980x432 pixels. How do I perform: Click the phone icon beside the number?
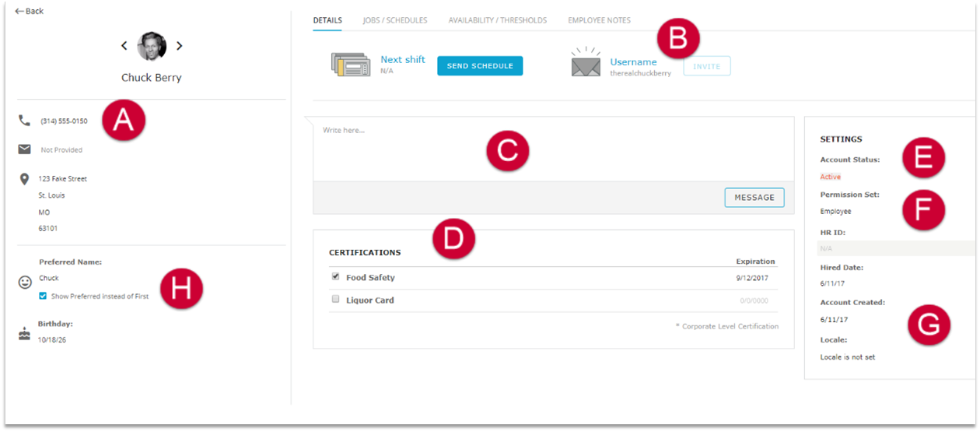click(x=24, y=121)
